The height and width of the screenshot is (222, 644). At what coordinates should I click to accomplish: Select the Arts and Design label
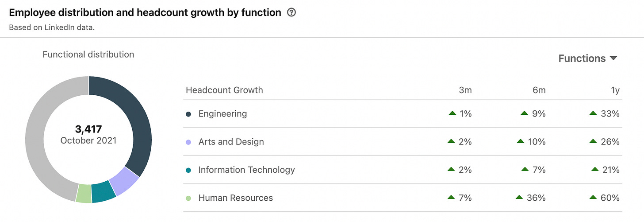click(x=231, y=142)
